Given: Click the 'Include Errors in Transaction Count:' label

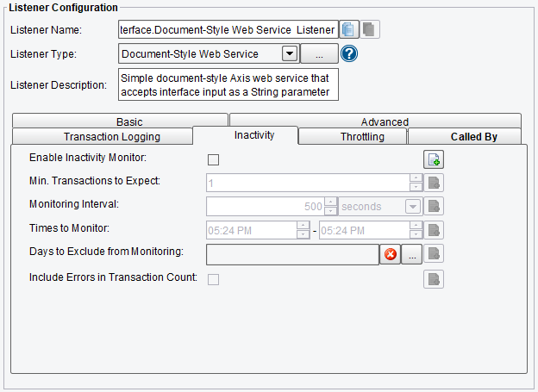Looking at the screenshot, I should 113,277.
